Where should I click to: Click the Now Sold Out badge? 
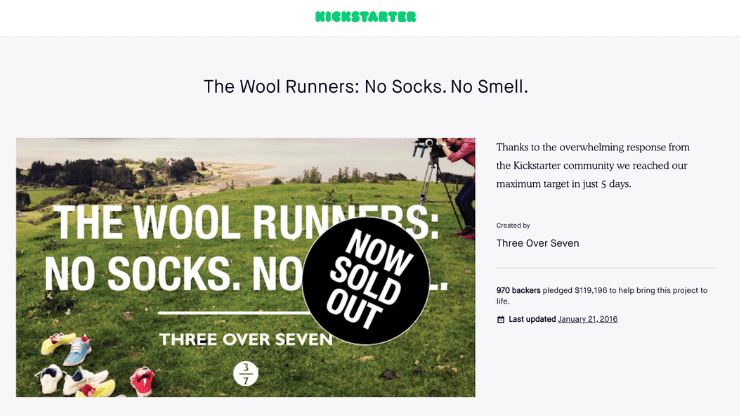click(366, 280)
